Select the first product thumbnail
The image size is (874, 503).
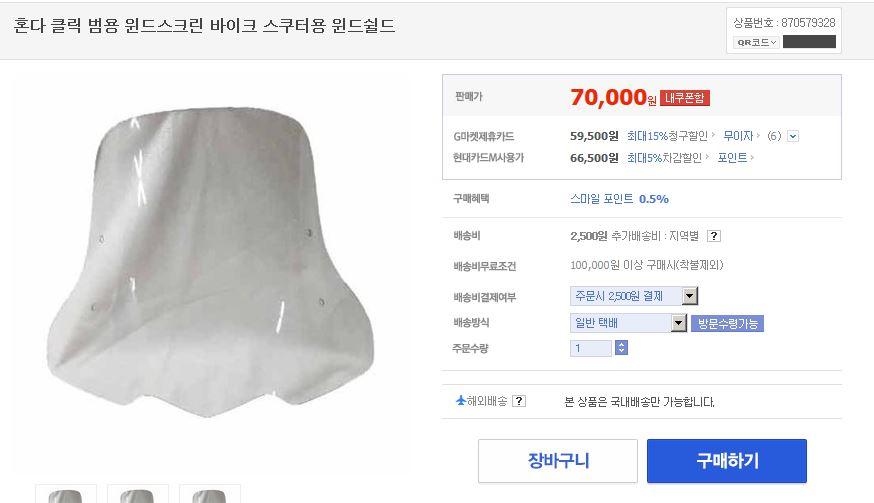66,494
